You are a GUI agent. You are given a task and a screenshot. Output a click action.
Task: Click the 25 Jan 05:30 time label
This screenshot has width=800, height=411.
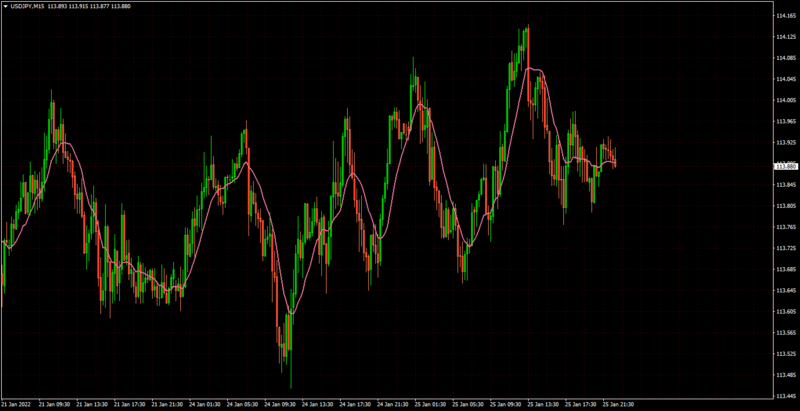pos(467,403)
